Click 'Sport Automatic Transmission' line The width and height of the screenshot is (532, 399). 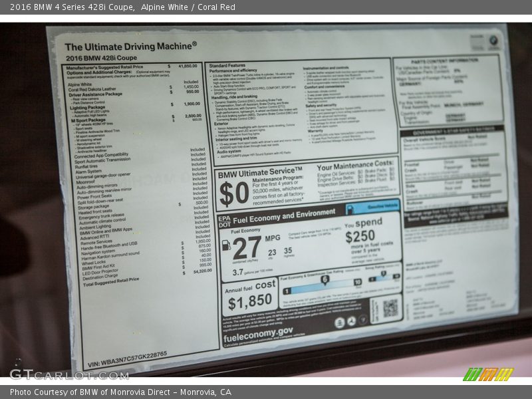[x=102, y=160]
